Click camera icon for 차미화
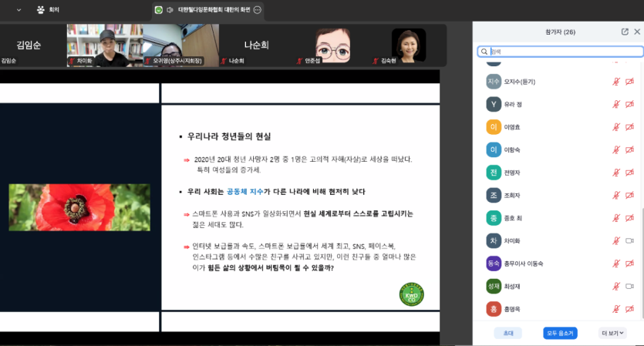 click(x=629, y=240)
